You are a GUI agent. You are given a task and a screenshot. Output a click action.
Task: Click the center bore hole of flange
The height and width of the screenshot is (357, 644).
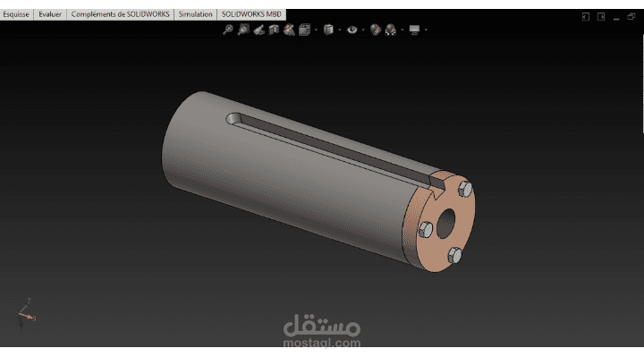[x=446, y=224]
